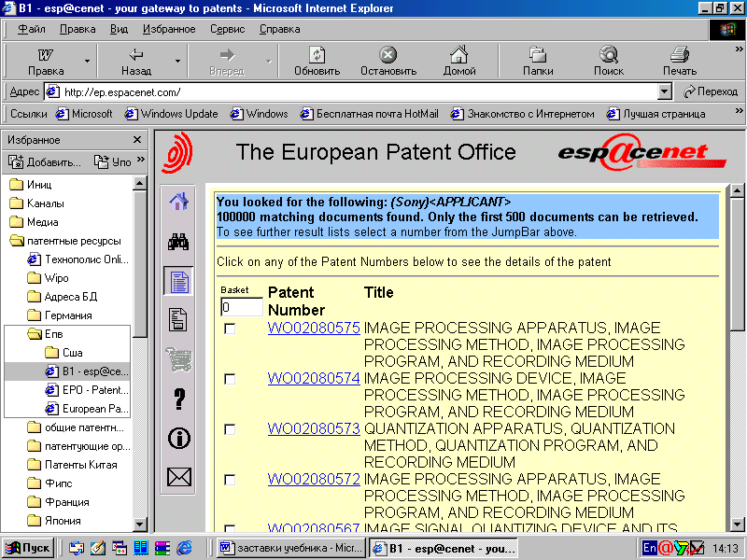Expand the Германия folder
The height and width of the screenshot is (560, 747).
[x=60, y=315]
